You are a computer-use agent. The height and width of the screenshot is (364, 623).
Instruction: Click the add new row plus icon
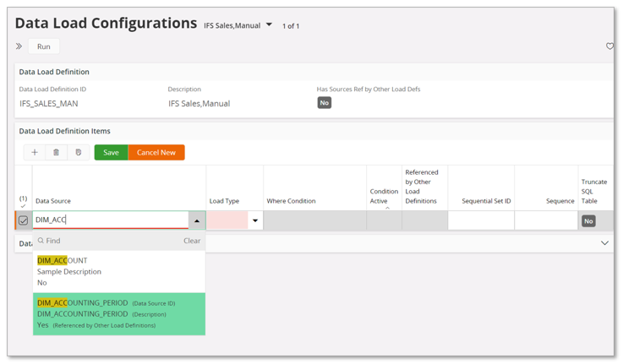[x=35, y=153]
